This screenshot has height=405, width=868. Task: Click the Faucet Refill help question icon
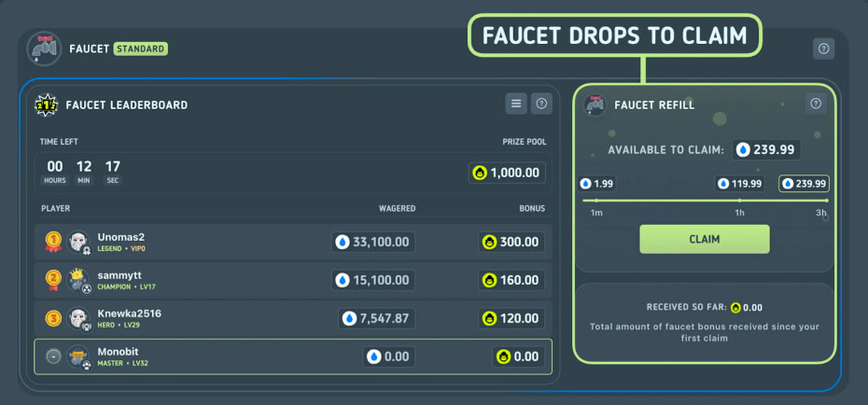pos(816,104)
